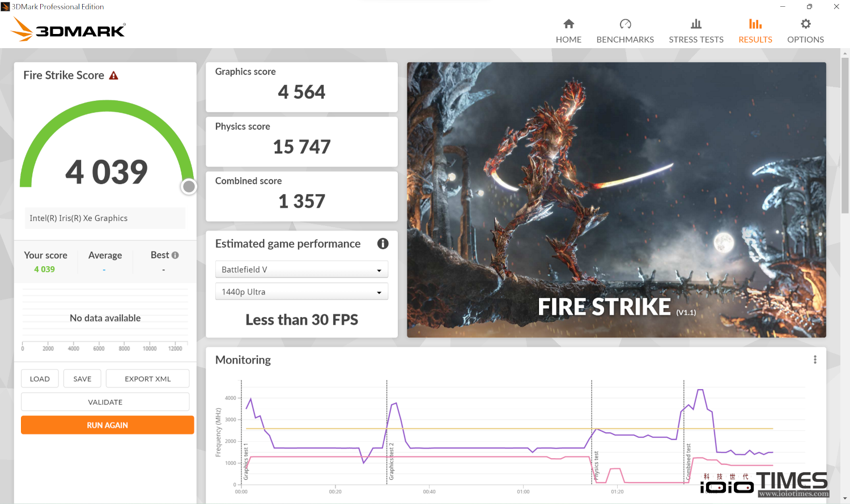850x504 pixels.
Task: Expand the Battlefield V game dropdown
Action: tap(301, 270)
